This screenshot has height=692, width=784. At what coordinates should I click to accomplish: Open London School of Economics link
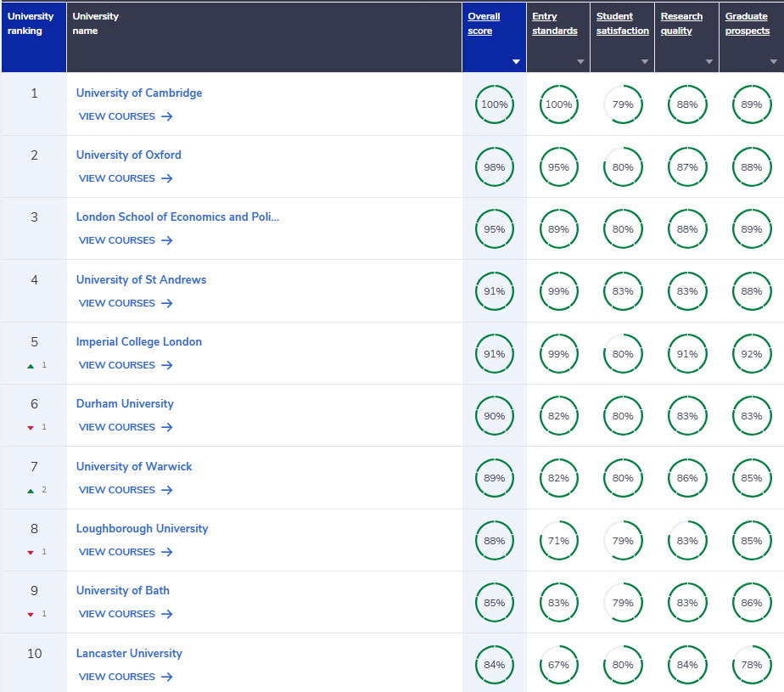pos(177,217)
